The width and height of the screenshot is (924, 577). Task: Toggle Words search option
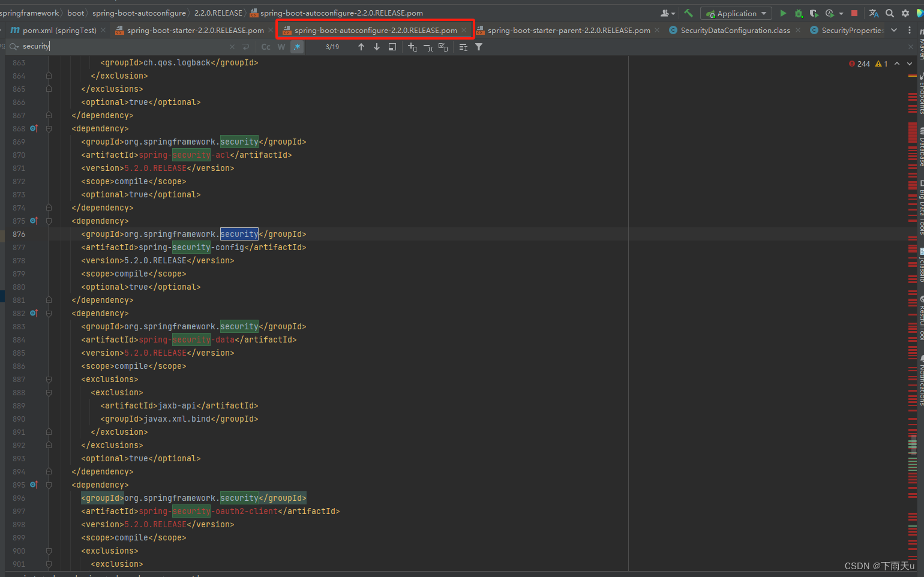(x=281, y=47)
